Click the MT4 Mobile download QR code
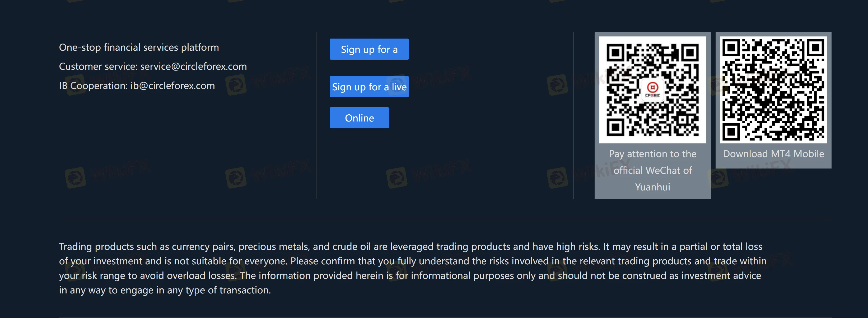The height and width of the screenshot is (318, 868). [773, 90]
